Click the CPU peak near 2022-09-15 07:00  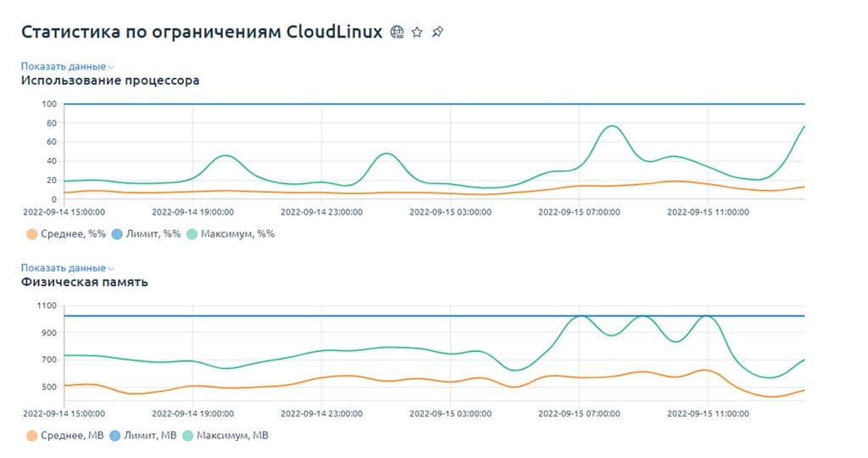[x=611, y=126]
